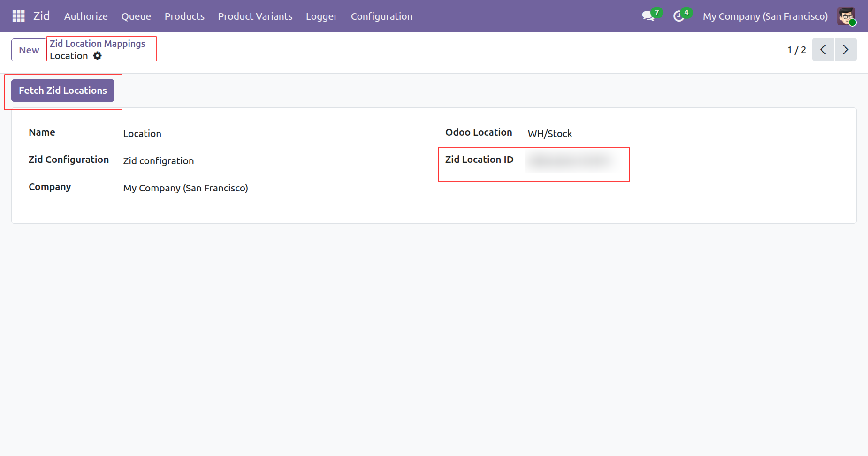Open the apps grid menu icon
This screenshot has height=456, width=868.
coord(18,16)
